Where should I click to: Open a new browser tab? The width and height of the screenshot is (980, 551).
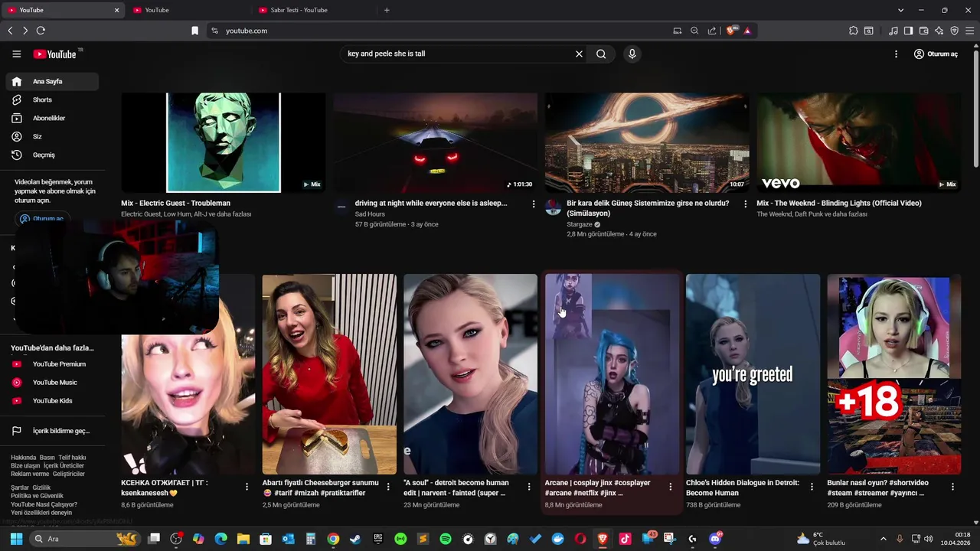(x=387, y=10)
